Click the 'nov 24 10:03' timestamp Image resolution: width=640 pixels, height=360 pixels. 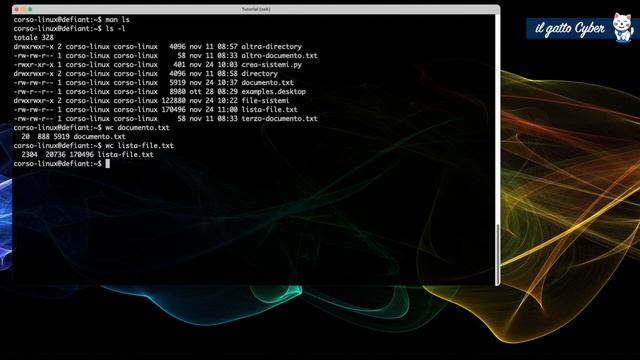click(x=213, y=64)
